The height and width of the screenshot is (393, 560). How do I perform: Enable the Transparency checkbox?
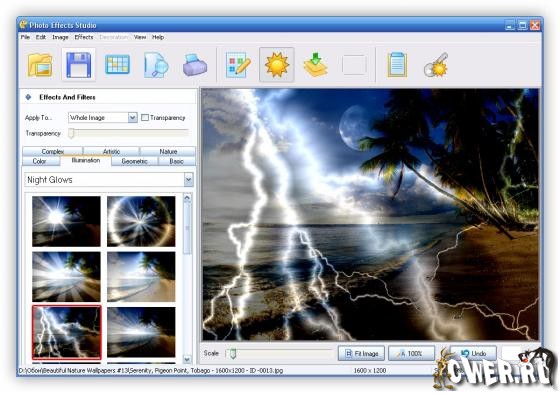coord(145,118)
